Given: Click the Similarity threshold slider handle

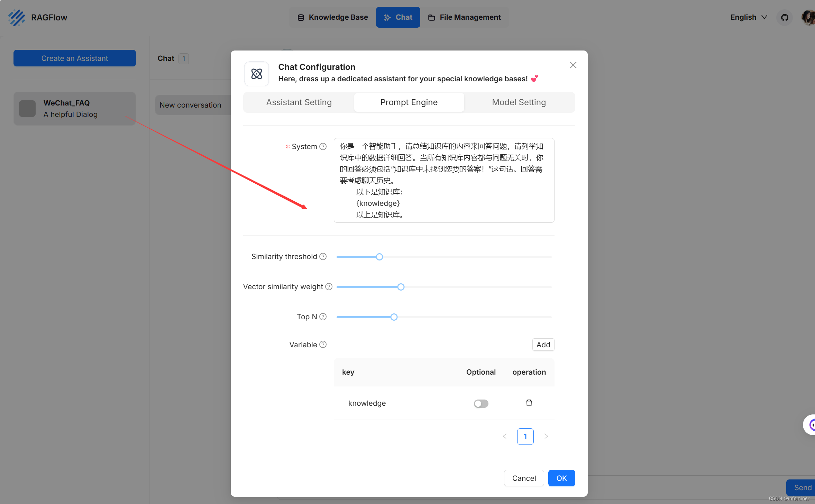Looking at the screenshot, I should pyautogui.click(x=379, y=257).
